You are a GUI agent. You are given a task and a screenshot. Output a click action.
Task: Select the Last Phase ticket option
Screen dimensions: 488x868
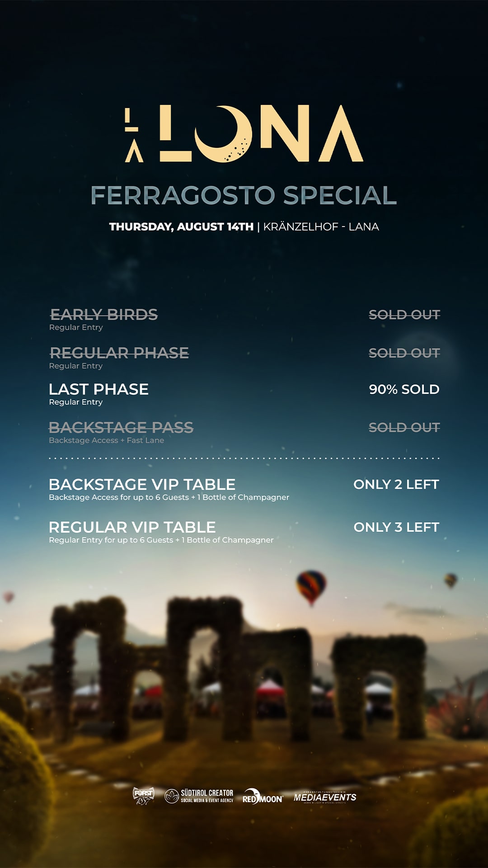[99, 390]
